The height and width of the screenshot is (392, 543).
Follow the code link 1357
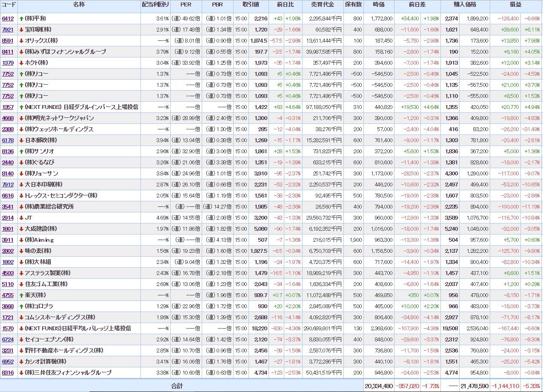coord(8,107)
